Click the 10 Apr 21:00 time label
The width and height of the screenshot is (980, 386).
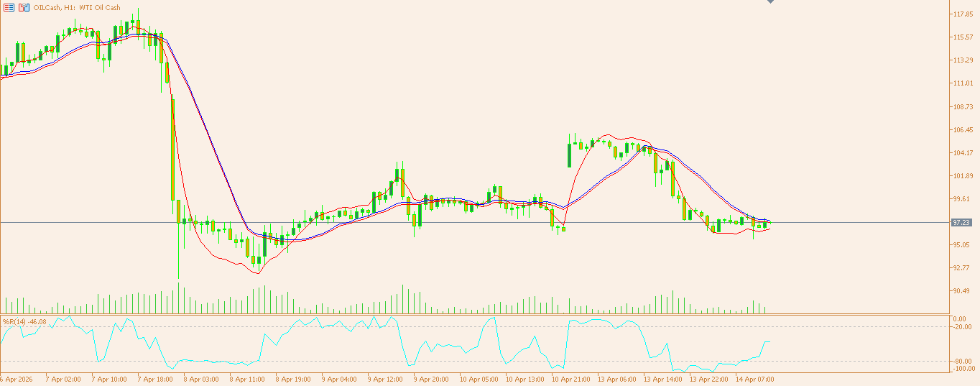coord(570,379)
